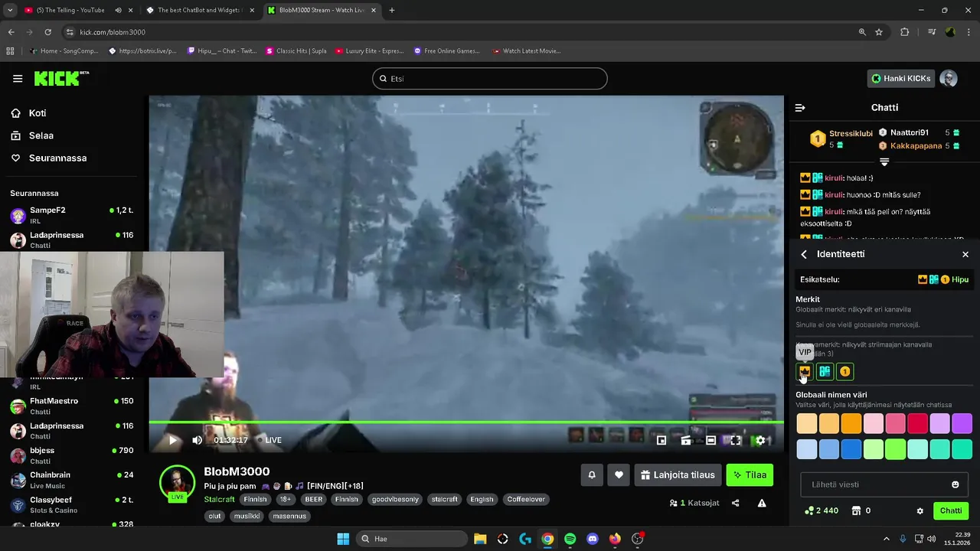Click Lahjoita tilaus button
Image resolution: width=980 pixels, height=551 pixels.
[678, 475]
